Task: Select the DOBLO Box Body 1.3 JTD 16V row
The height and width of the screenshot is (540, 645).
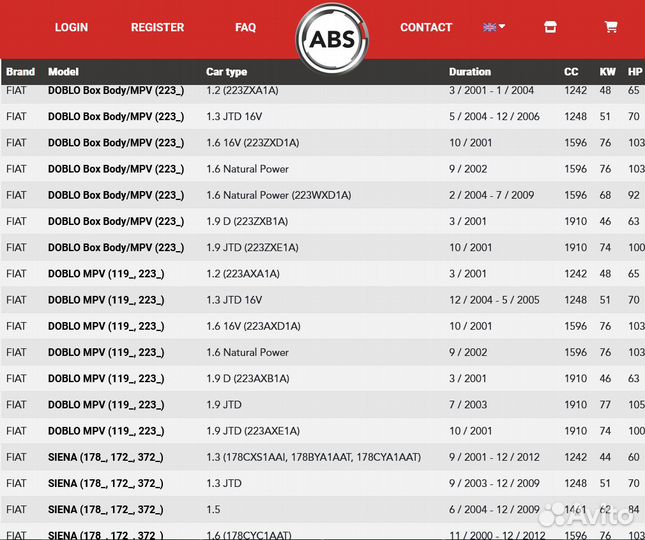Action: (234, 117)
